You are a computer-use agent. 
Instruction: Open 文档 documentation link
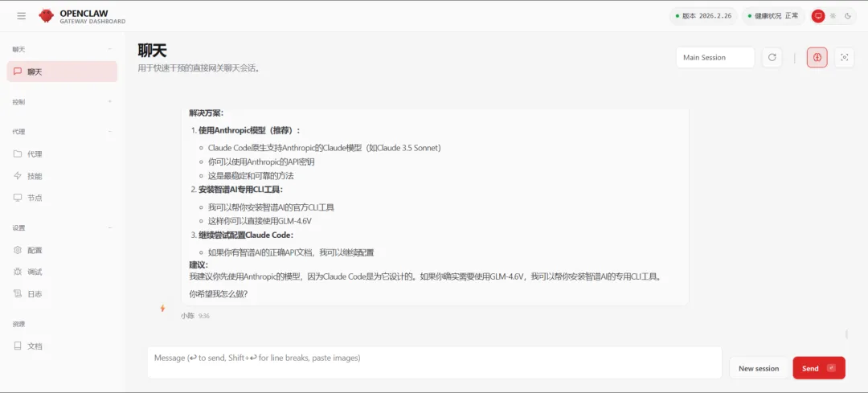click(x=62, y=346)
